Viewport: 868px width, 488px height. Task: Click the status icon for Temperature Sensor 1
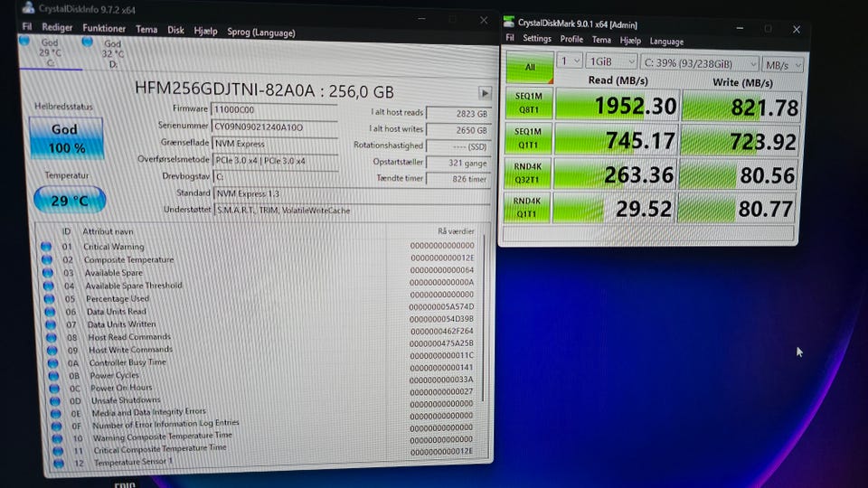[x=59, y=463]
